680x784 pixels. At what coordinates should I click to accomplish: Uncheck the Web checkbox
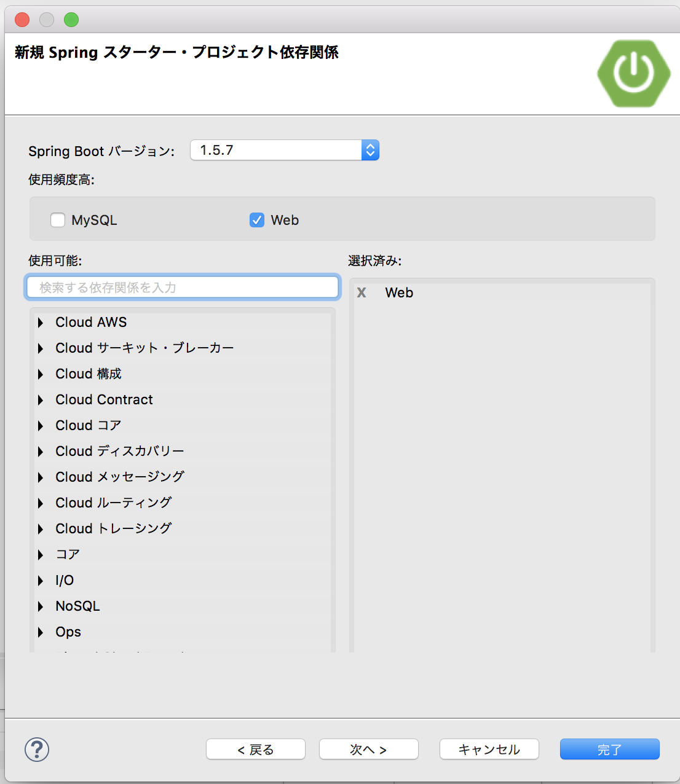click(x=257, y=220)
